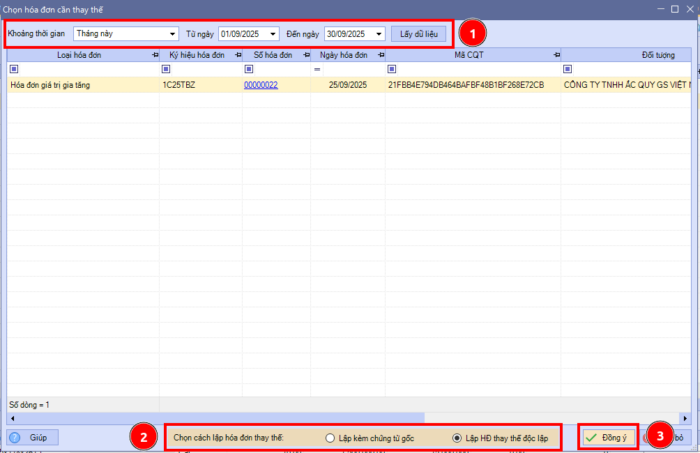Image resolution: width=700 pixels, height=453 pixels.
Task: Click the filter icon under Ký hiệu hóa đơn
Action: pos(166,70)
